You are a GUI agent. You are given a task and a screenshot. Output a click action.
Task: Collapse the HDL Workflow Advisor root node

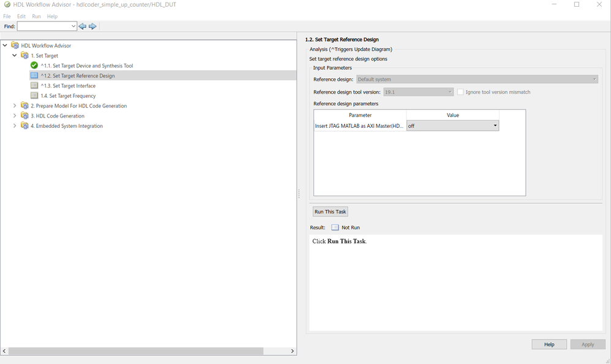(x=5, y=45)
